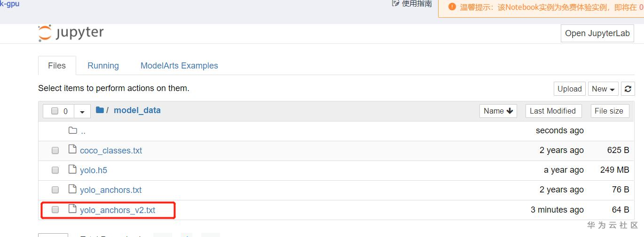Tick the yolo.h5 checkbox
The width and height of the screenshot is (644, 237).
[x=55, y=170]
